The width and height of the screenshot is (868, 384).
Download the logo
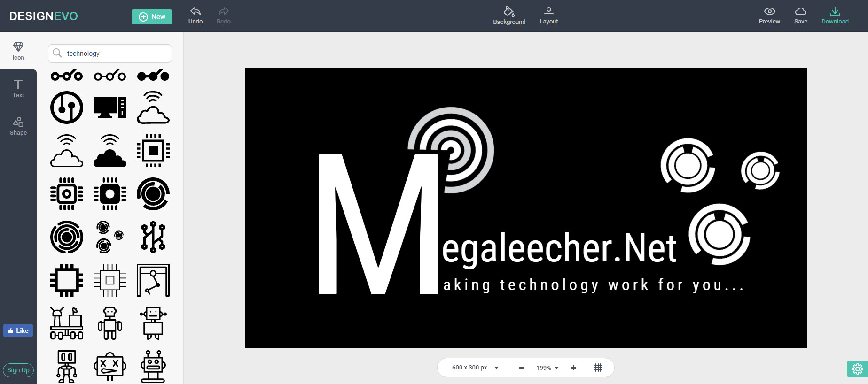coord(835,15)
